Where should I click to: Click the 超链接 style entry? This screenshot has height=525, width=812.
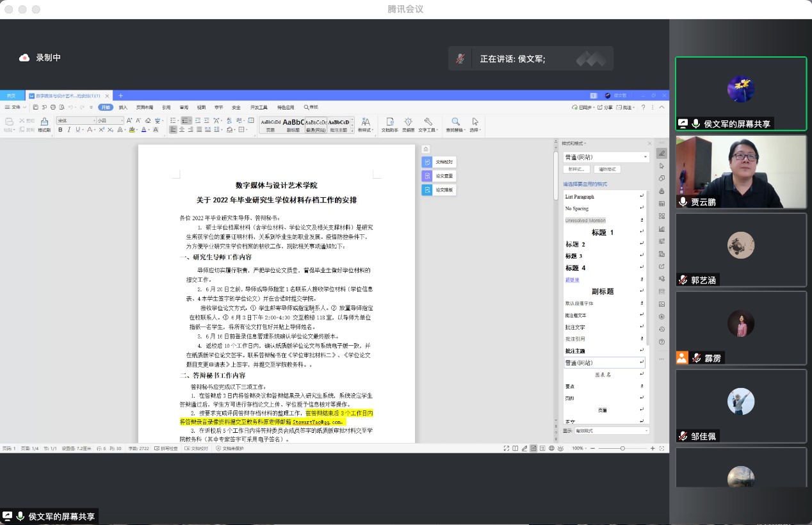pyautogui.click(x=605, y=280)
